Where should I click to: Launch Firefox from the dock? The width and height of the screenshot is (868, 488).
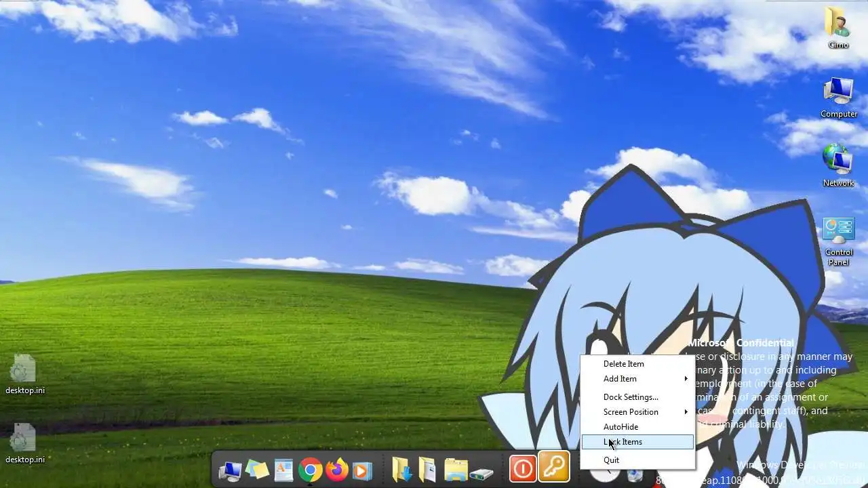click(336, 470)
